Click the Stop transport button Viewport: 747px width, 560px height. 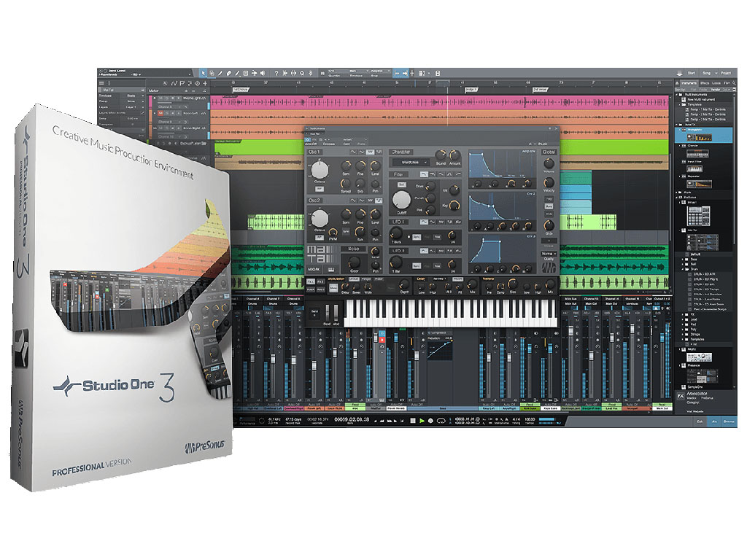pyautogui.click(x=413, y=421)
